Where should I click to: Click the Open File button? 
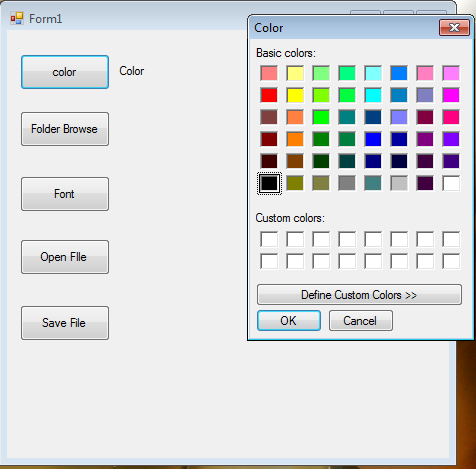65,257
